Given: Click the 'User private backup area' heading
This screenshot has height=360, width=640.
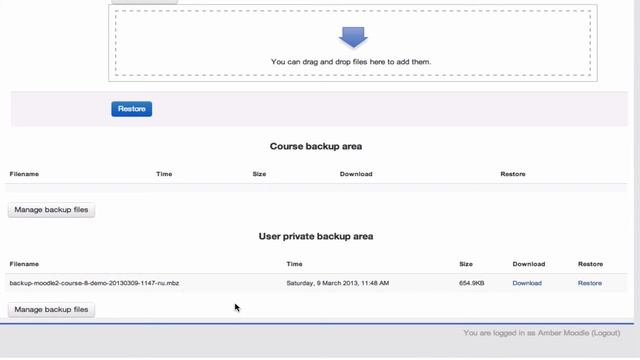Looking at the screenshot, I should 316,236.
